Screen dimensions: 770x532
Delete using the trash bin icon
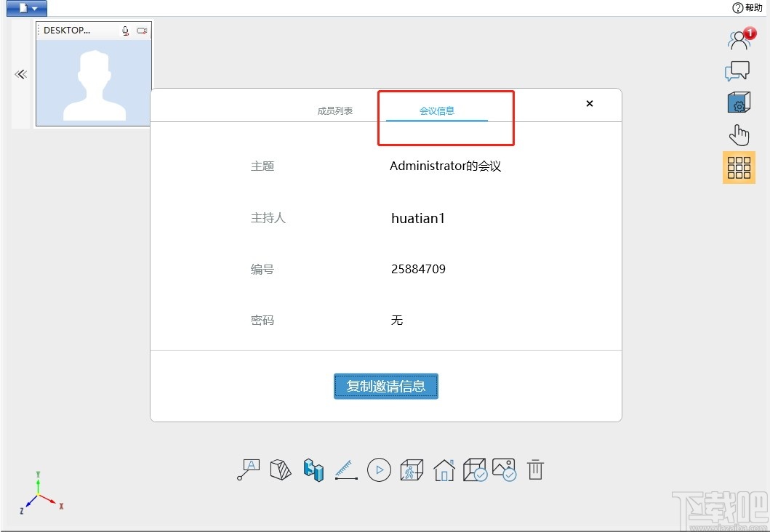click(x=536, y=469)
